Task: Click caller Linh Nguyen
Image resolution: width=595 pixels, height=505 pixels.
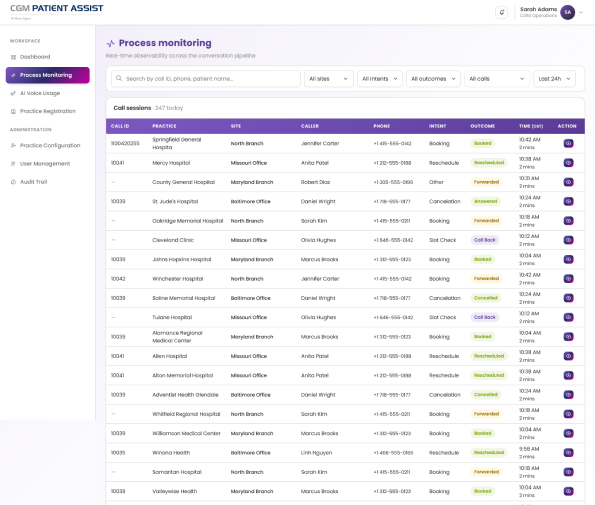Action: pos(316,453)
